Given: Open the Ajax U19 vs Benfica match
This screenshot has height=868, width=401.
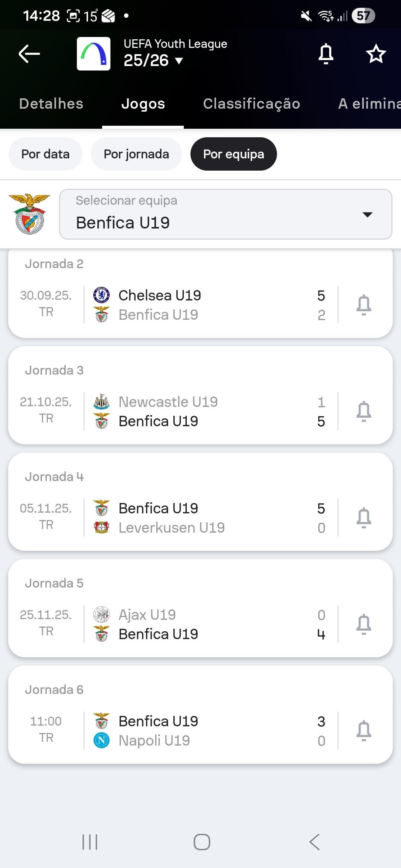Looking at the screenshot, I should pos(200,624).
